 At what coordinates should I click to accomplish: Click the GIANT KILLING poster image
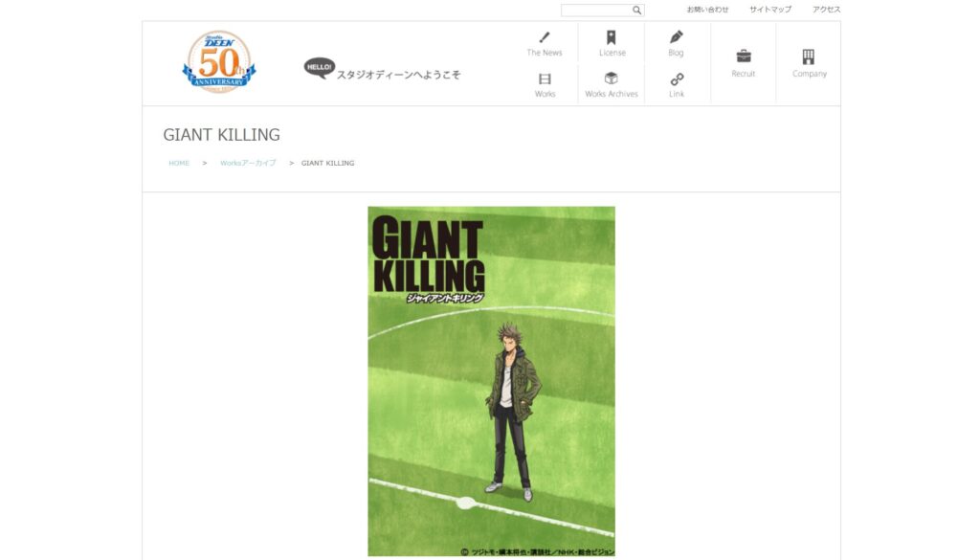click(x=491, y=381)
